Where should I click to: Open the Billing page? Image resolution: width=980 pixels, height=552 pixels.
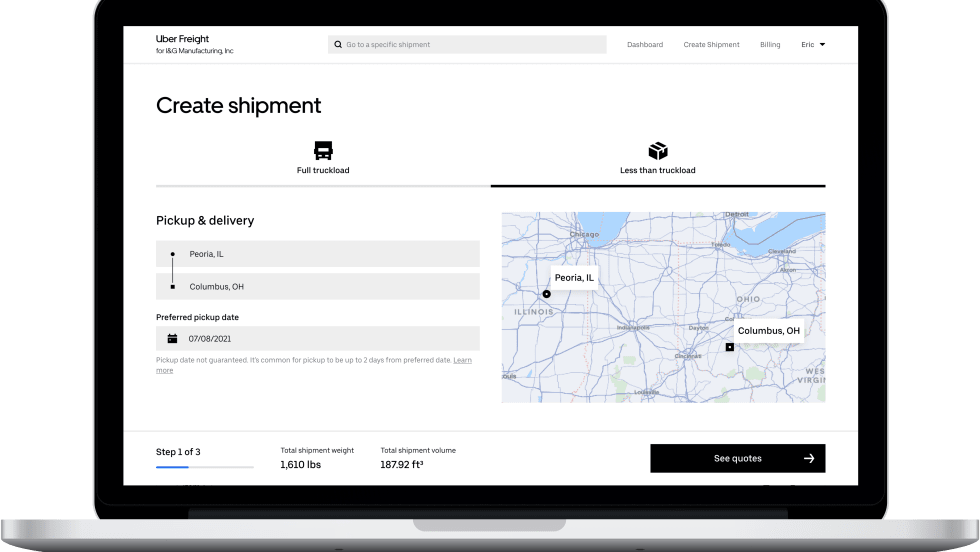(x=770, y=45)
